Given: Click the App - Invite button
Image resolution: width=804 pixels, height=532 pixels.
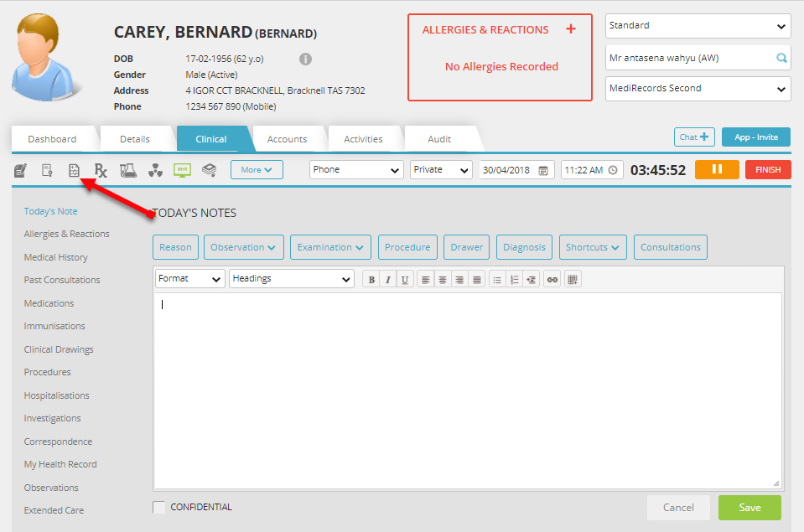Looking at the screenshot, I should 756,137.
